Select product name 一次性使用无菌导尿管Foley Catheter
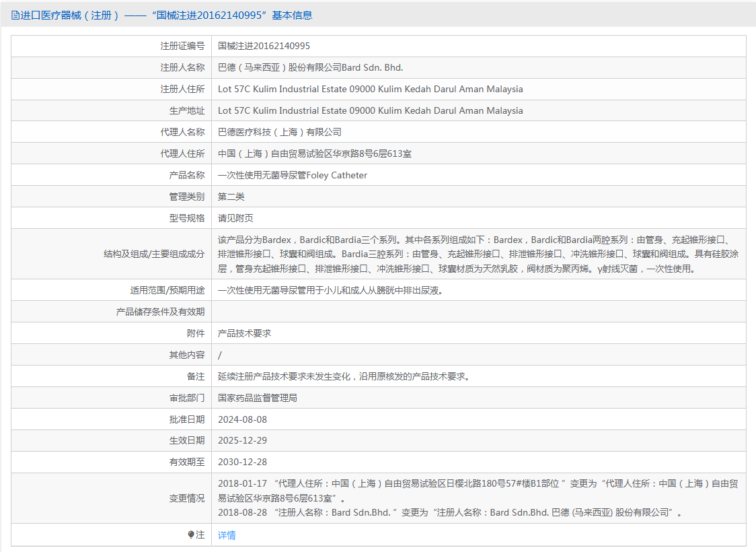The width and height of the screenshot is (756, 552). 293,175
